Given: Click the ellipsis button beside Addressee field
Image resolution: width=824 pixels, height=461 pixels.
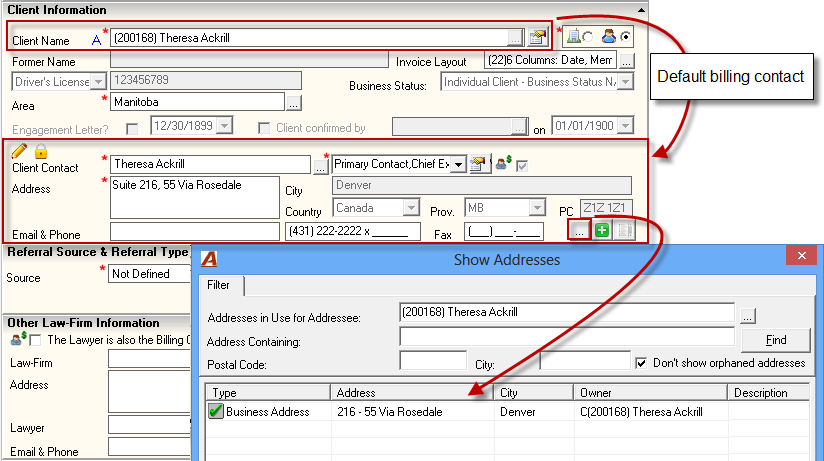Looking at the screenshot, I should 748,315.
